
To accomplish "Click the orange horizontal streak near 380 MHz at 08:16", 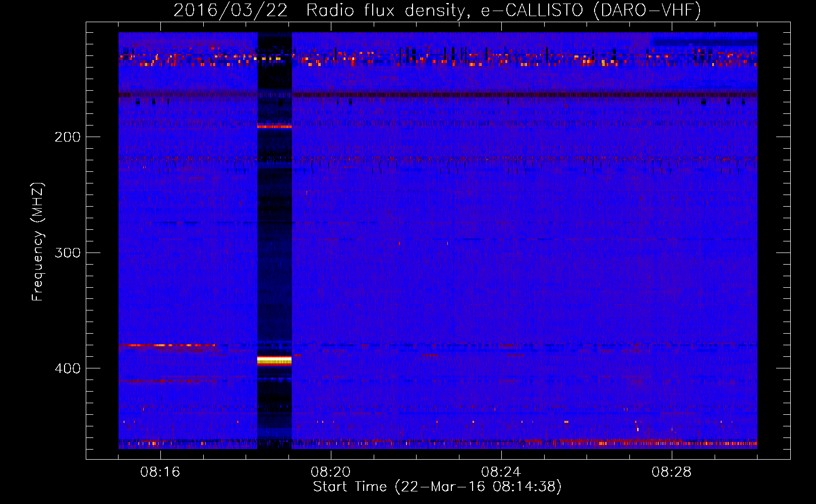I will pos(167,345).
